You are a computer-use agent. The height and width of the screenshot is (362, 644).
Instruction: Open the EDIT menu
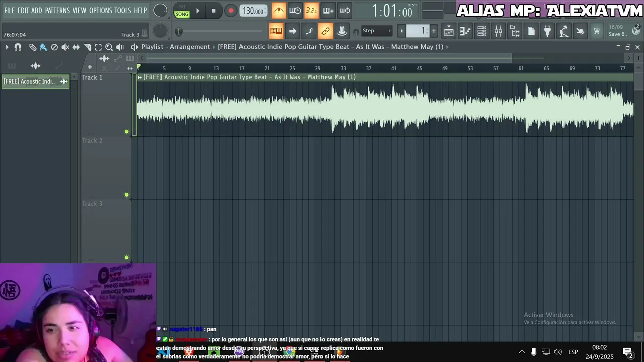23,10
